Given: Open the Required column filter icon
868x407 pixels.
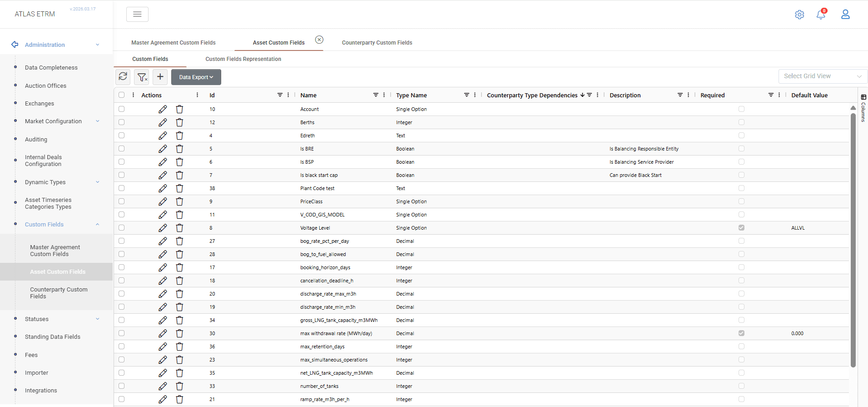Looking at the screenshot, I should (771, 95).
